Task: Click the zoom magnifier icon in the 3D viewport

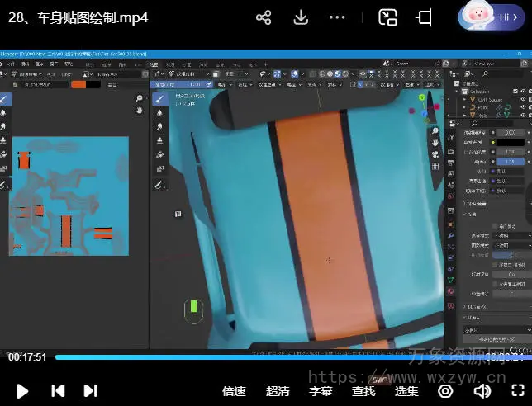Action: 435,131
